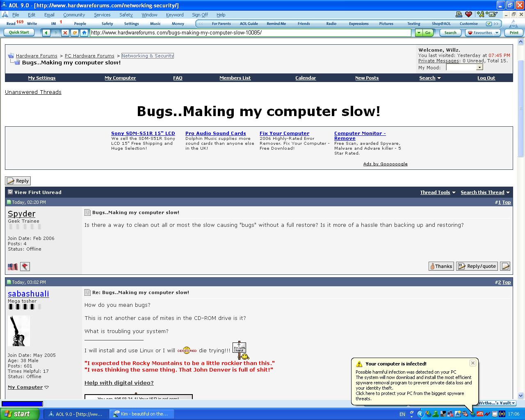Click the Reply button above the thread
The height and width of the screenshot is (420, 525).
click(x=18, y=181)
